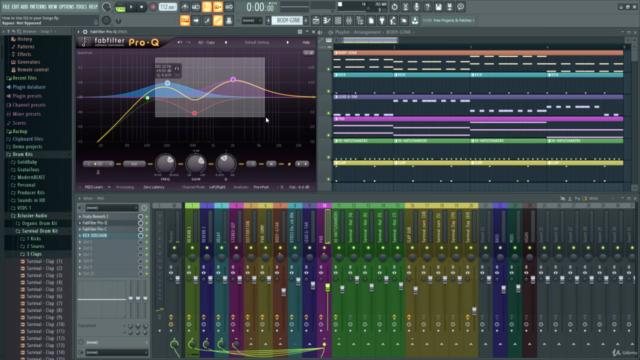This screenshot has height=360, width=640.
Task: Toggle mute LED on REVERB 1 mixer track
Action: click(x=192, y=248)
